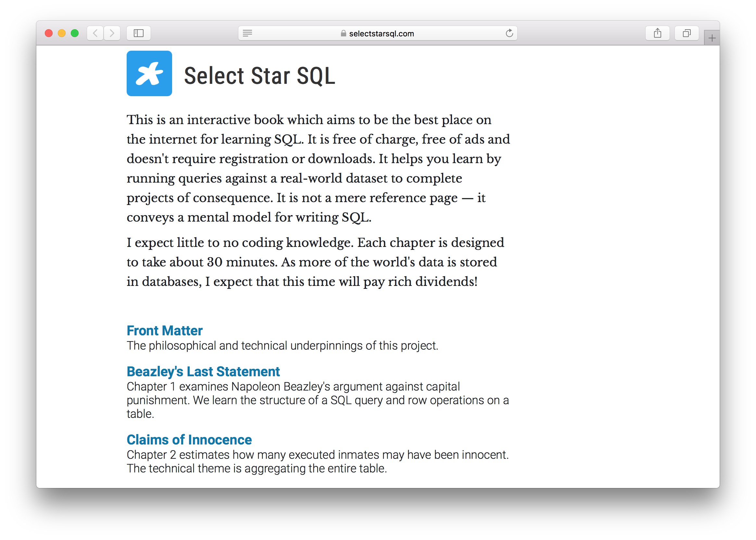
Task: Toggle the Safari sidebar button
Action: pos(139,33)
